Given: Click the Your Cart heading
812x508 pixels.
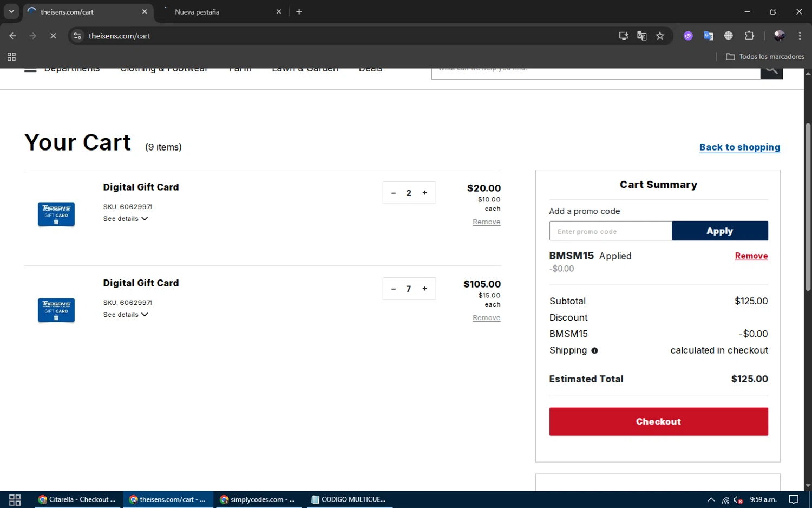Looking at the screenshot, I should 77,142.
